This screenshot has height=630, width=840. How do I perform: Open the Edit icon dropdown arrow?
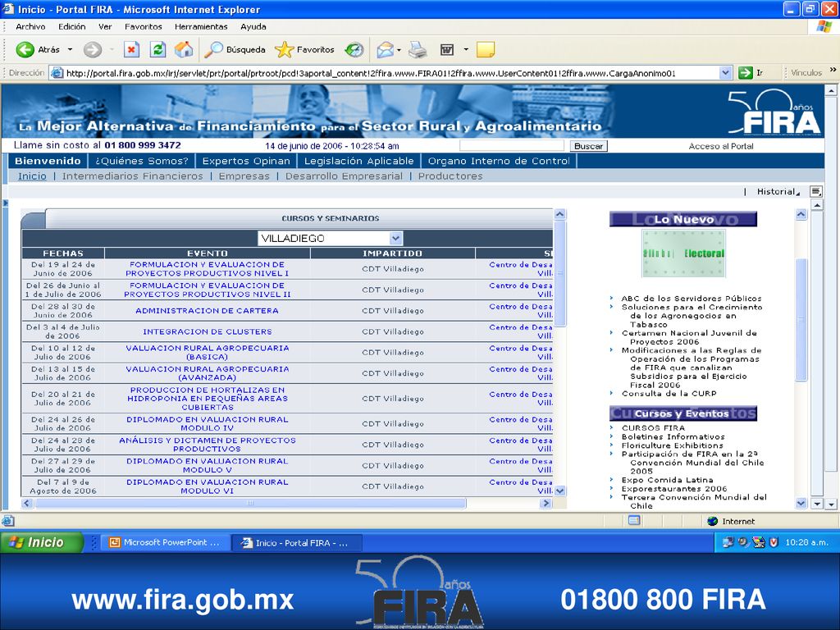[x=466, y=50]
